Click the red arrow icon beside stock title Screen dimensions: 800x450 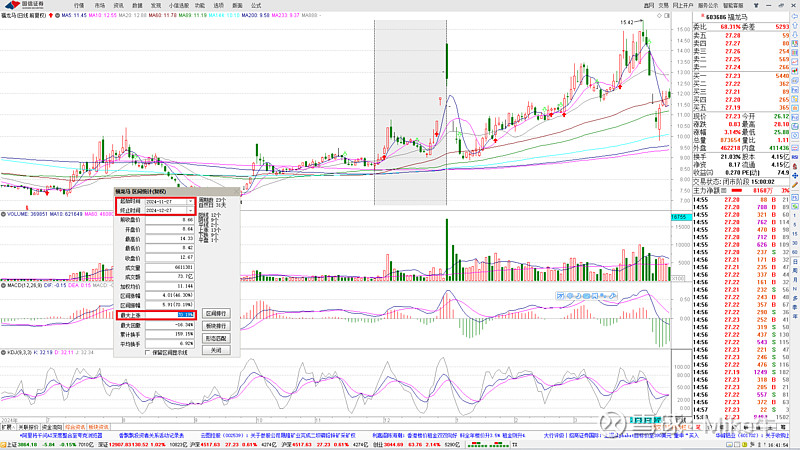(x=51, y=15)
